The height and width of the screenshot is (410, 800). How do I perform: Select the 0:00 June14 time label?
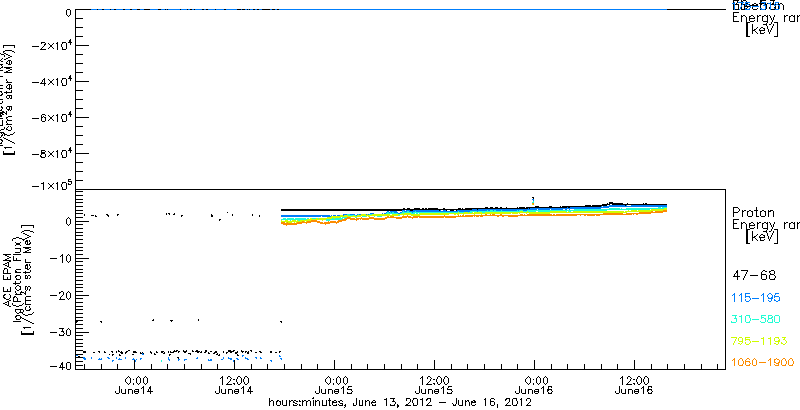pyautogui.click(x=135, y=386)
